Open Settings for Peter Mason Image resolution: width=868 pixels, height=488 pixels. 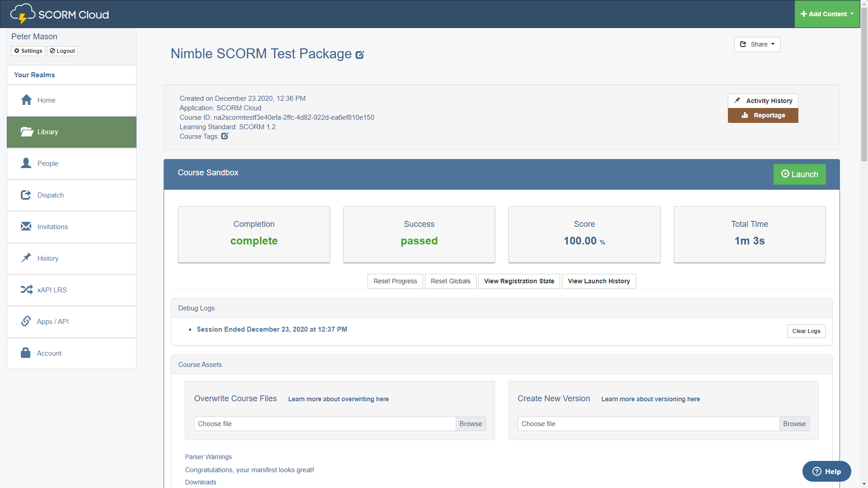28,51
